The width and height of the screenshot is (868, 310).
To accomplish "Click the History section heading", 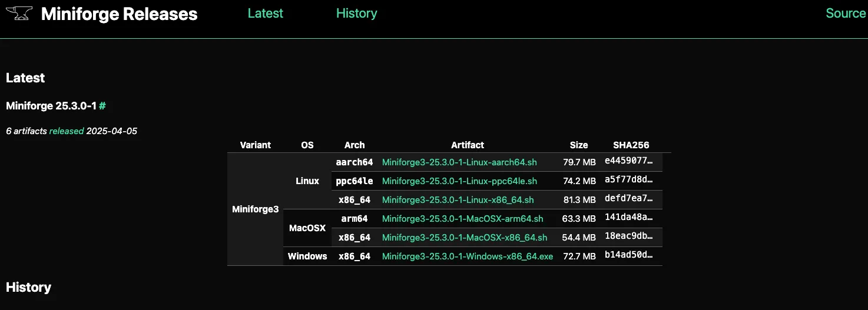I will pyautogui.click(x=28, y=287).
